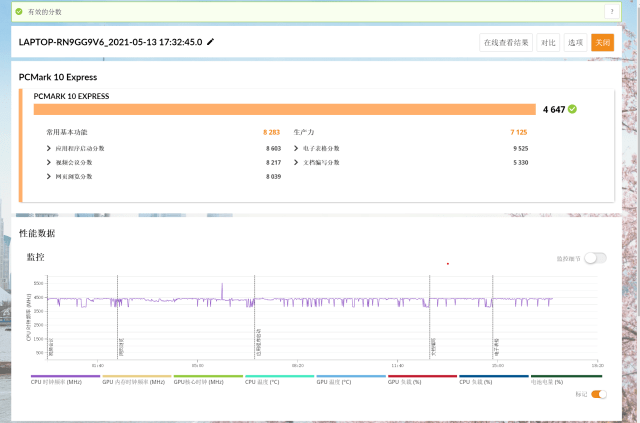Click the 生产力 heading
Image resolution: width=640 pixels, height=423 pixels.
[304, 132]
